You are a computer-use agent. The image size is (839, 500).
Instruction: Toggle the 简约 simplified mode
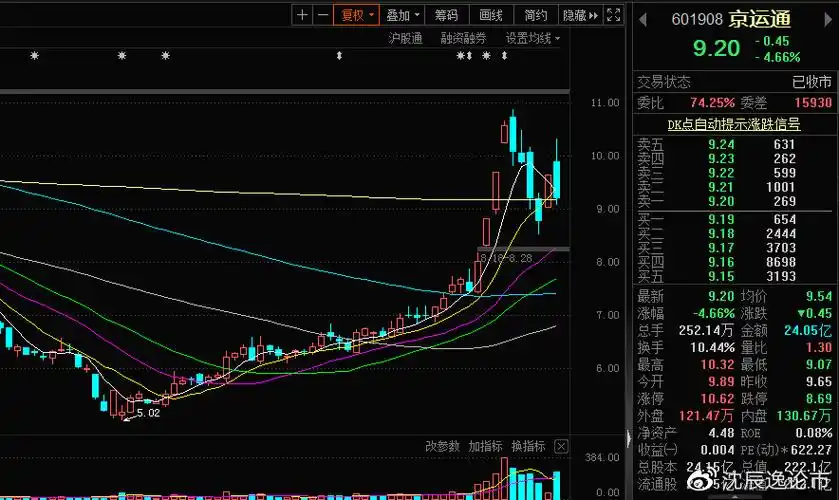535,15
